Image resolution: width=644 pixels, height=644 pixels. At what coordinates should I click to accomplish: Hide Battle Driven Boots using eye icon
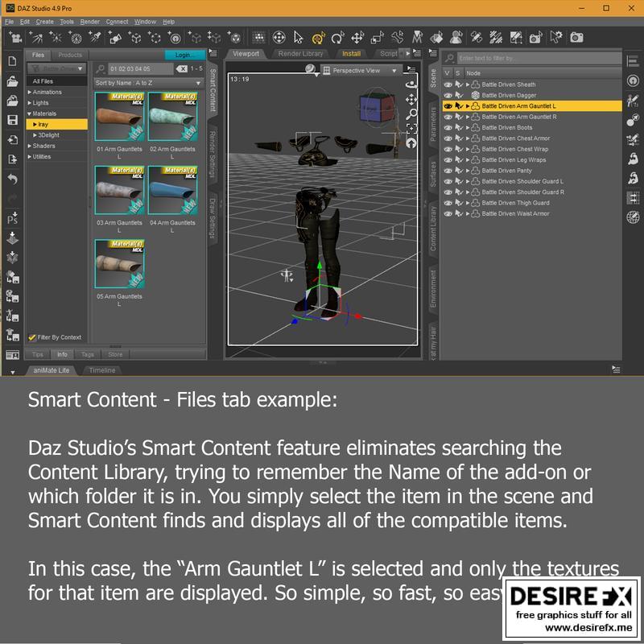coord(448,127)
